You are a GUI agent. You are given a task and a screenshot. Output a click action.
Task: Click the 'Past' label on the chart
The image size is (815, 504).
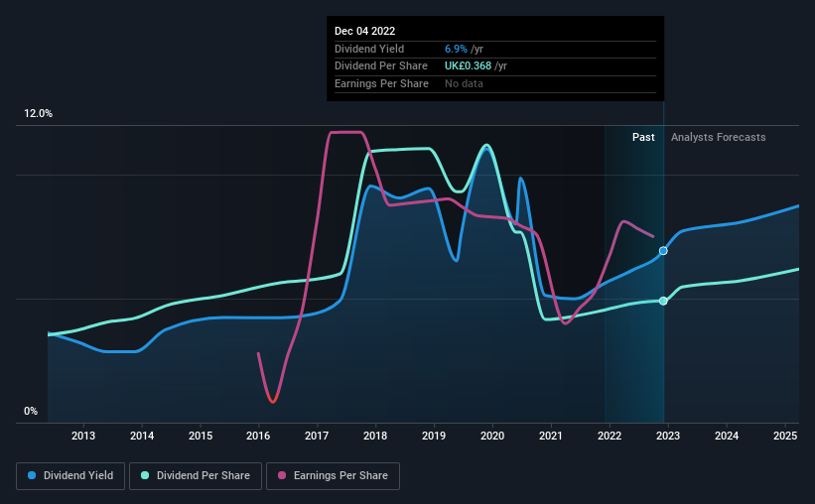pyautogui.click(x=643, y=137)
